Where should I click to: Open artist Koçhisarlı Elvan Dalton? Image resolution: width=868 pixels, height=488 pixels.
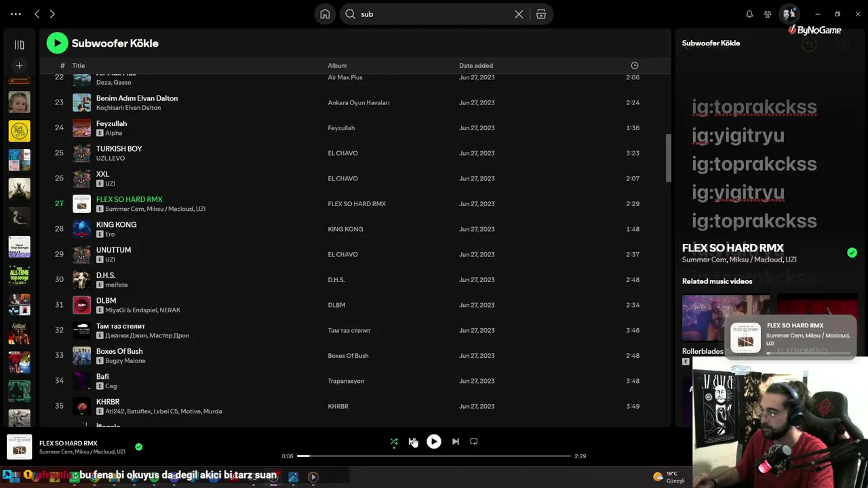[x=129, y=108]
